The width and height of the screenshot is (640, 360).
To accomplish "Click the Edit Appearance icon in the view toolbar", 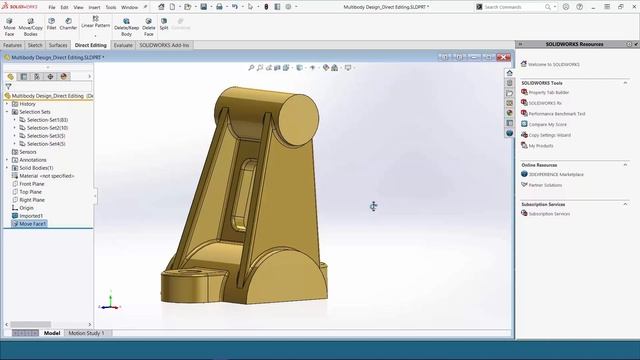I will point(326,68).
